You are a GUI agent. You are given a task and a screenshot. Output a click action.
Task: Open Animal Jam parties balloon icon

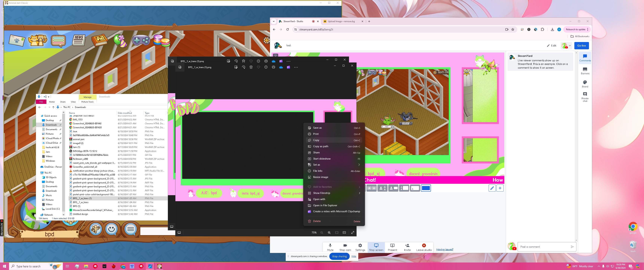pos(120,40)
